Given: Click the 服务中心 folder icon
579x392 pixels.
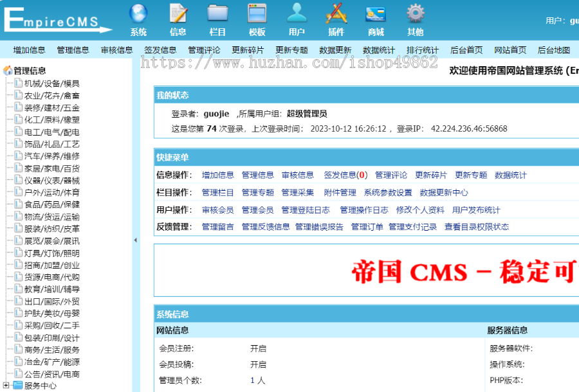Looking at the screenshot, I should coord(18,386).
